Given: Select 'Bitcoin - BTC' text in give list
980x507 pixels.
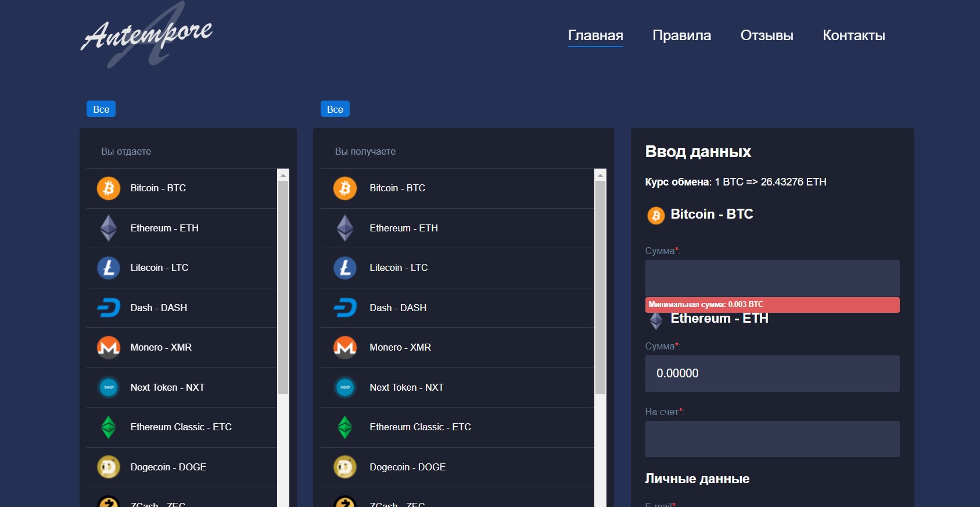Looking at the screenshot, I should [158, 188].
